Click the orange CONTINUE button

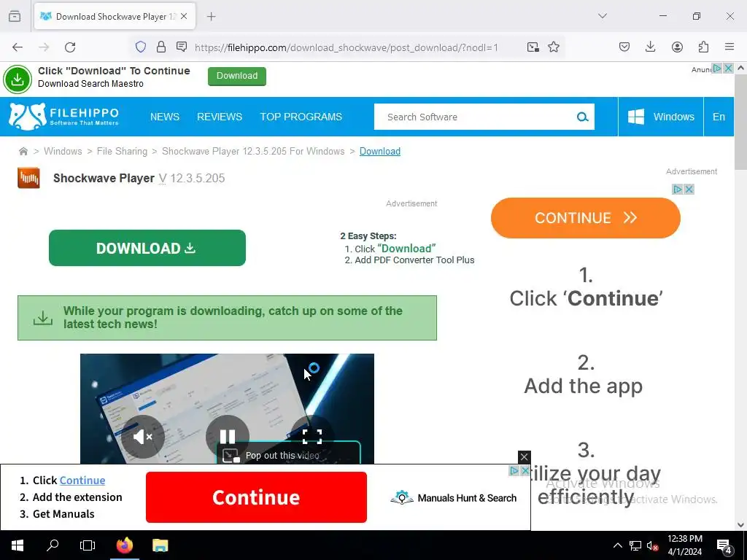(586, 218)
